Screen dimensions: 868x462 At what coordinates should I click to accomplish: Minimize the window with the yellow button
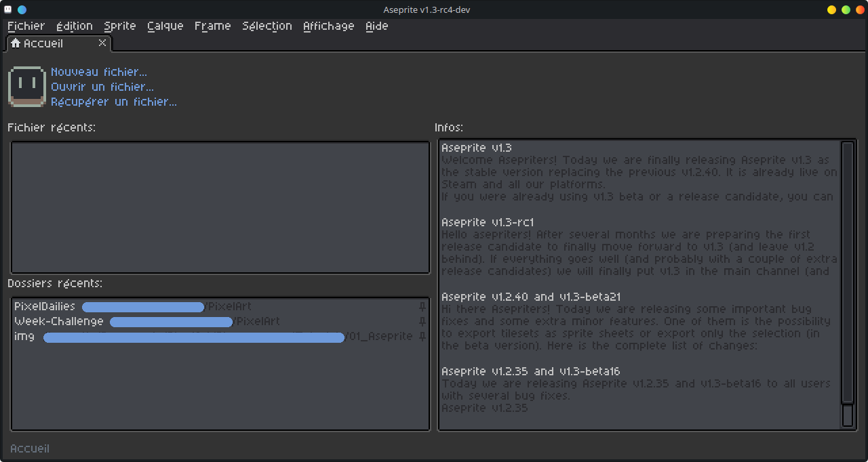(832, 9)
